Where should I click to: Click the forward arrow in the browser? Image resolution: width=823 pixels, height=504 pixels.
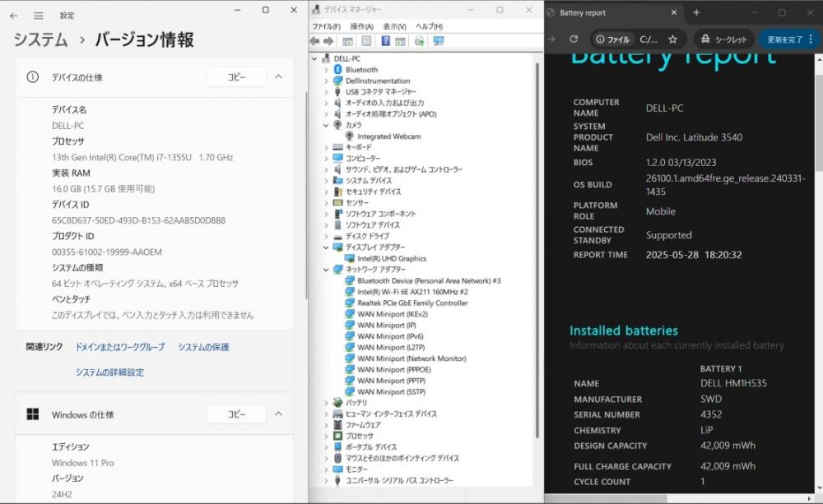[x=551, y=39]
